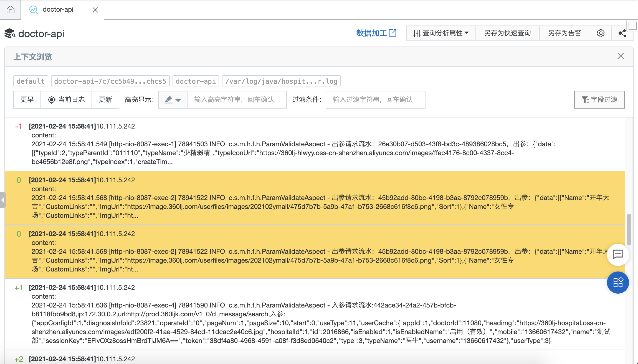The height and width of the screenshot is (364, 638).
Task: Load newer logs with 更新
Action: point(105,100)
